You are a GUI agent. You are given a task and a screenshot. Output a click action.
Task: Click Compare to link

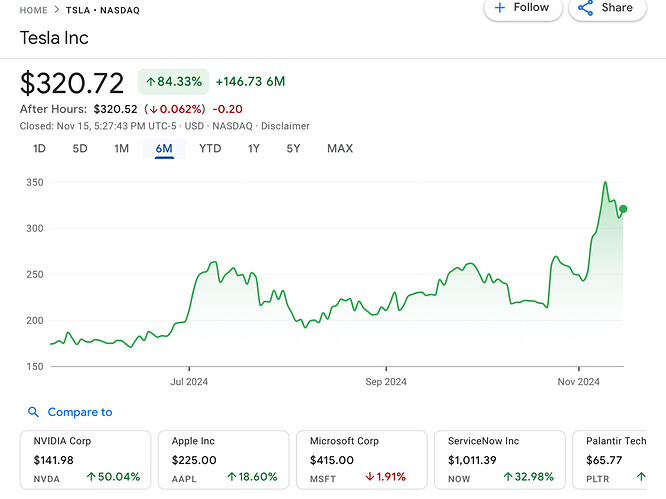[80, 412]
